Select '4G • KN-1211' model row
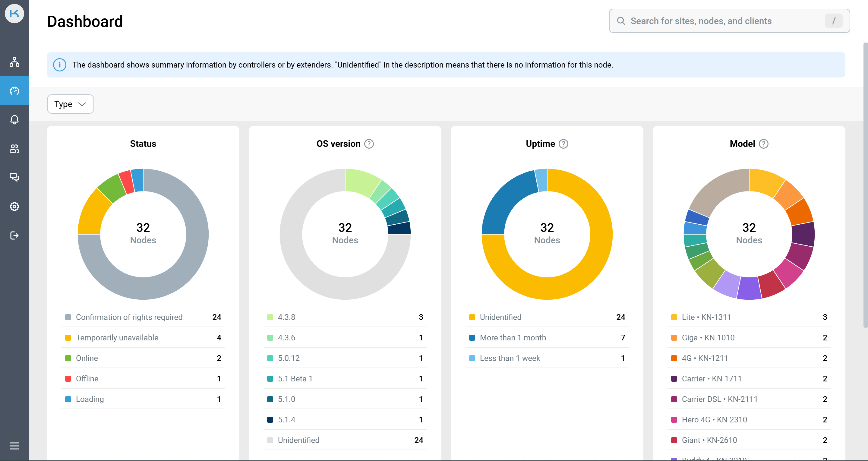This screenshot has height=461, width=868. tap(749, 358)
